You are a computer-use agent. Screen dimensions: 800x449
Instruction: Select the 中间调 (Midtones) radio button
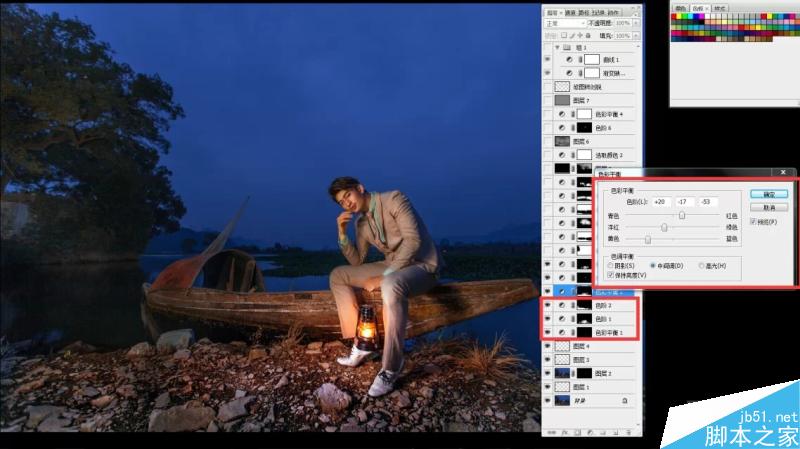point(653,266)
